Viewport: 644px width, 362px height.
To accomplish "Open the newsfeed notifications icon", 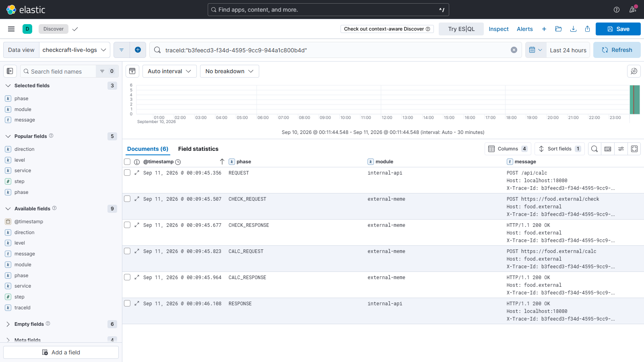I will 633,10.
